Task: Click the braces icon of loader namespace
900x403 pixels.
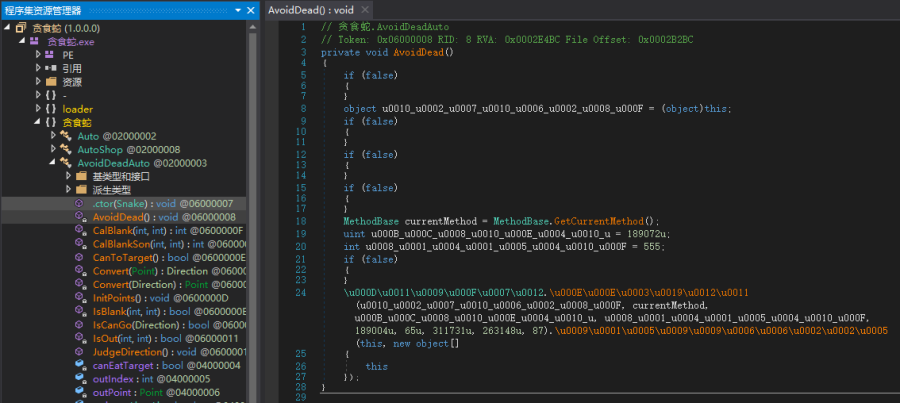Action: [x=50, y=109]
